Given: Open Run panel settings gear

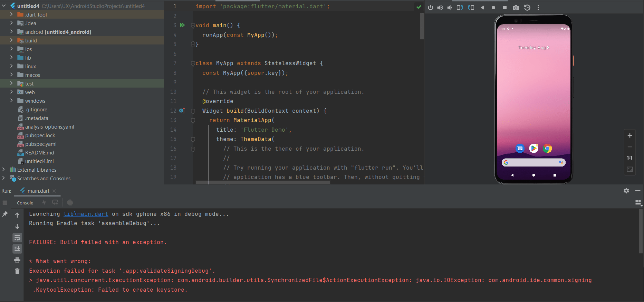Looking at the screenshot, I should [626, 191].
